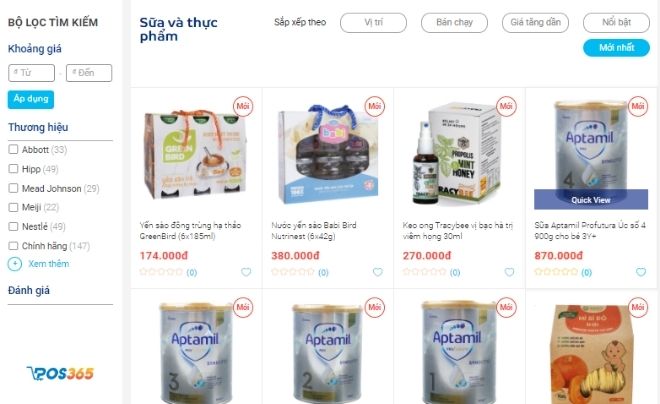Image resolution: width=660 pixels, height=404 pixels.
Task: Click the Áp dụng price button
Action: point(31,99)
